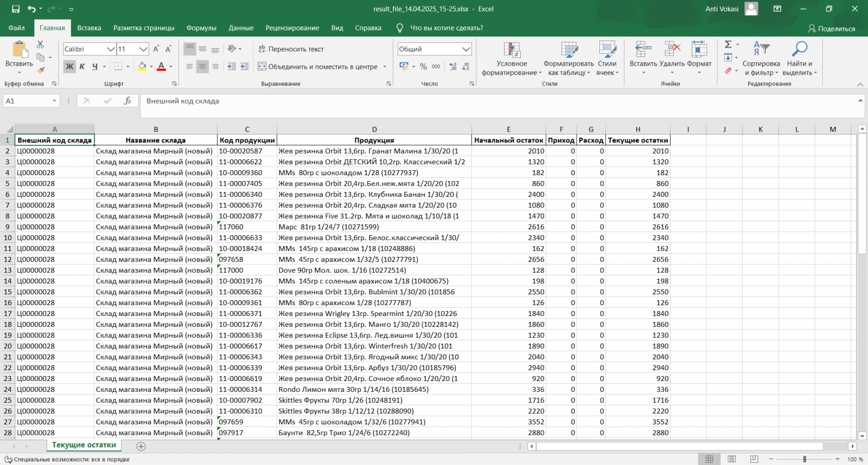868x465 pixels.
Task: Undo the last action
Action: 32,9
